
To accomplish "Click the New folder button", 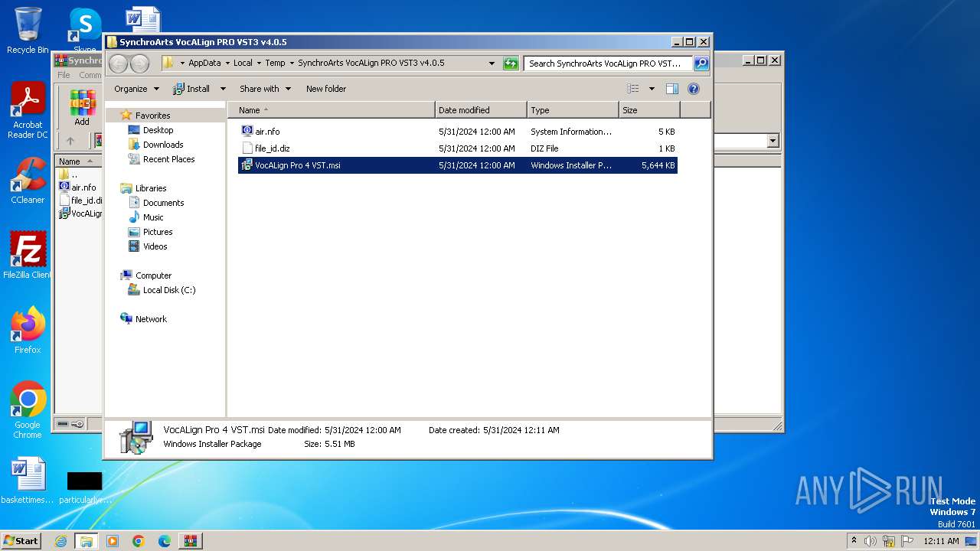I will pos(326,89).
